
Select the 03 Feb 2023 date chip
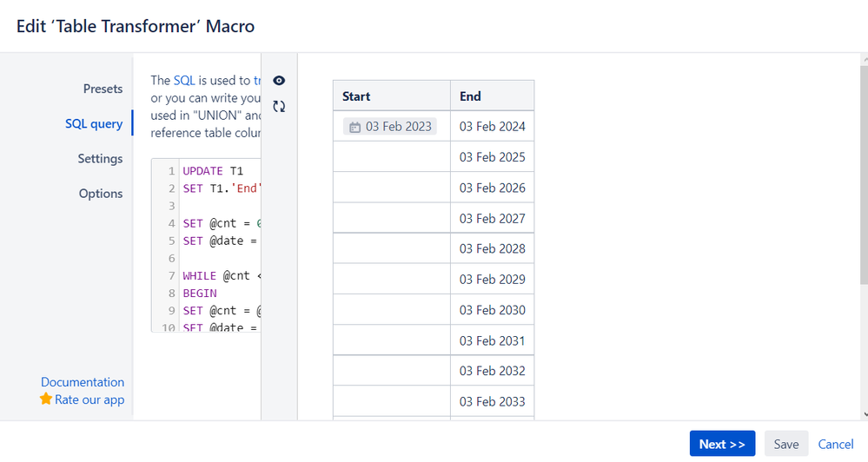click(390, 127)
